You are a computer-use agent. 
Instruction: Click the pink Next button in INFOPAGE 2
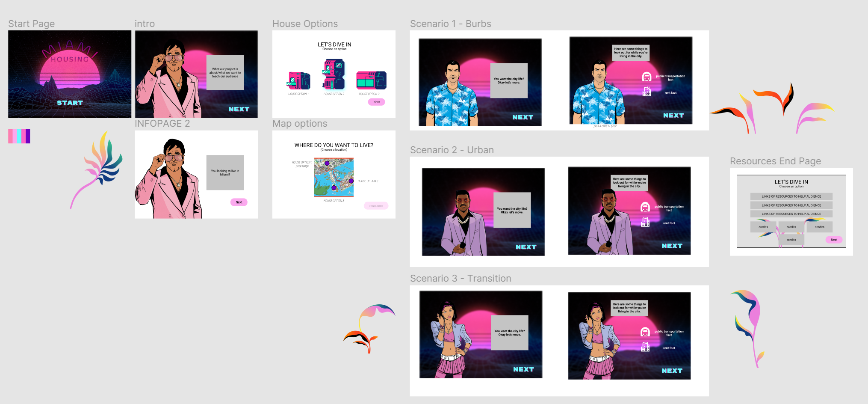pyautogui.click(x=239, y=202)
